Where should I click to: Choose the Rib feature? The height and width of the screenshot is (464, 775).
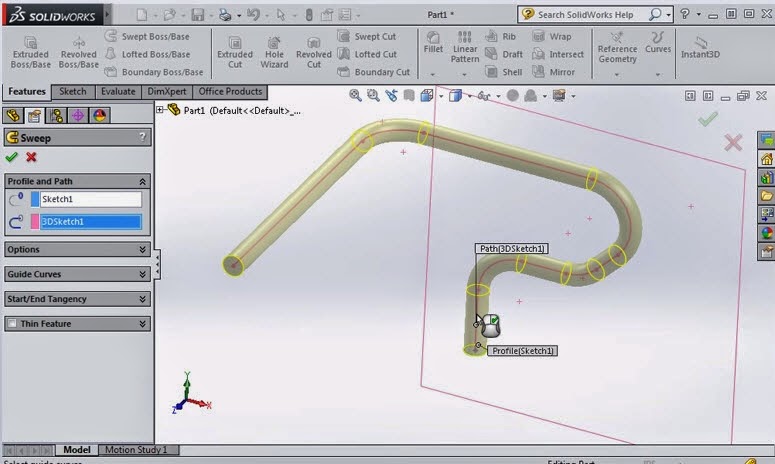click(x=500, y=36)
